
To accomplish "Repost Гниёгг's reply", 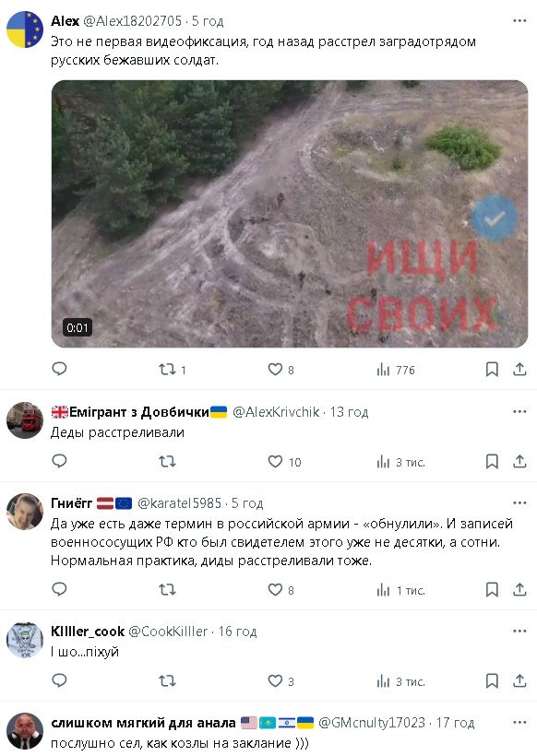I will (x=167, y=590).
